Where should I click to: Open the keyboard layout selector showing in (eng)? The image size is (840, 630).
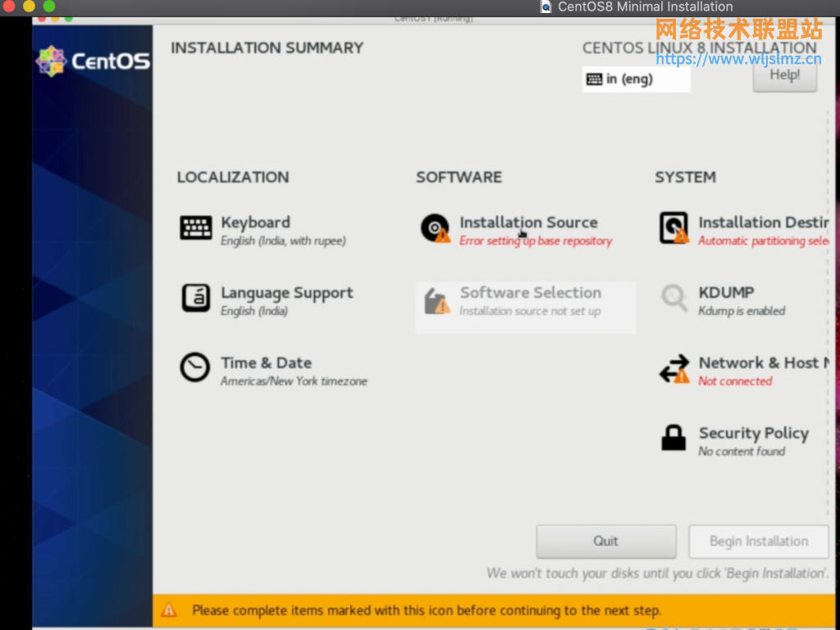(x=636, y=79)
